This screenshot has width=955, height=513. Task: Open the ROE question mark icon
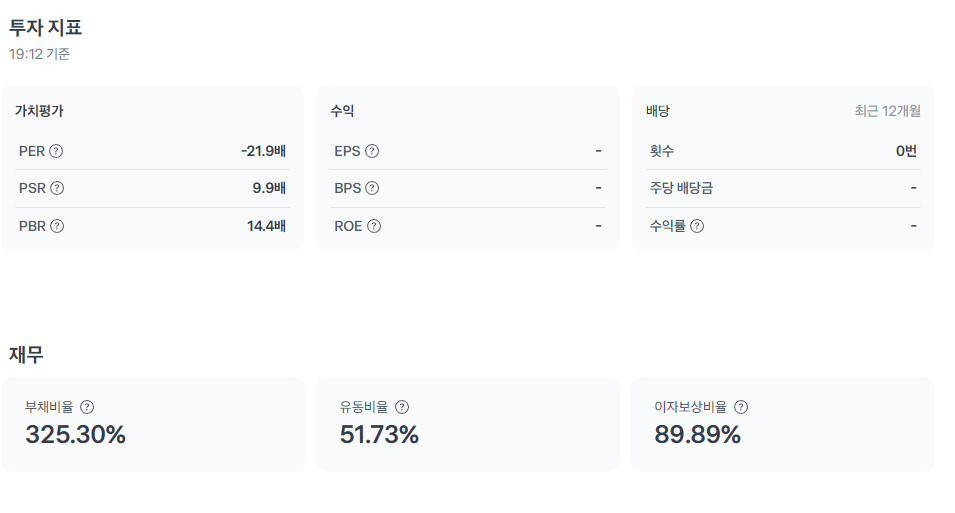point(374,226)
